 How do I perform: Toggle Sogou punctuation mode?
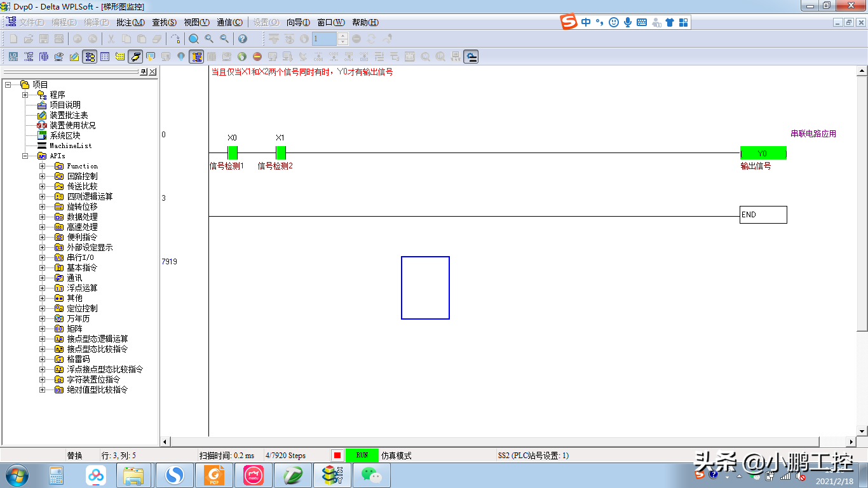coord(600,22)
